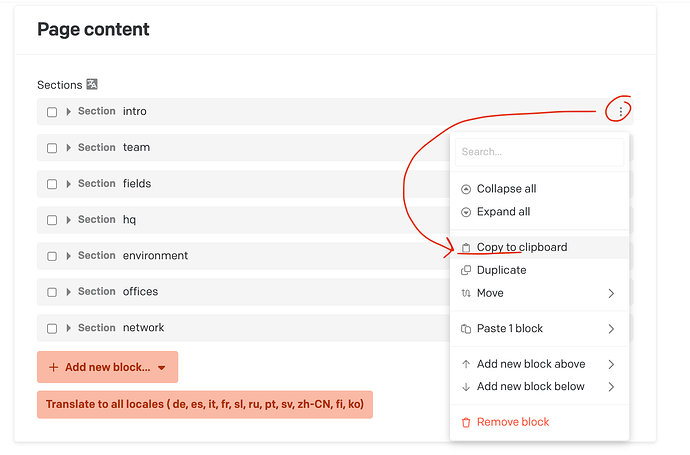This screenshot has height=455, width=690.
Task: Expand the environment section disclosure arrow
Action: click(69, 256)
